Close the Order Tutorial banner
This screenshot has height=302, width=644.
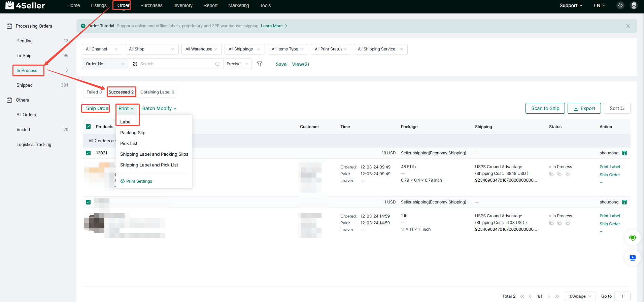coord(628,26)
